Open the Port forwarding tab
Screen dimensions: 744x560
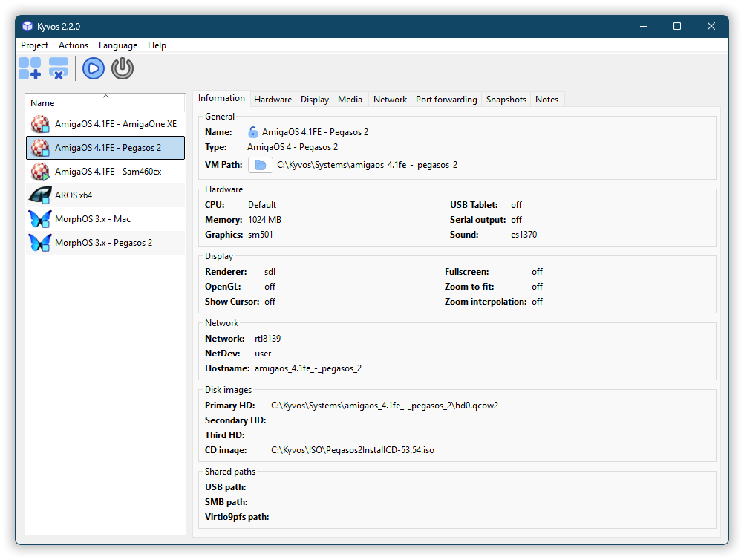coord(446,100)
